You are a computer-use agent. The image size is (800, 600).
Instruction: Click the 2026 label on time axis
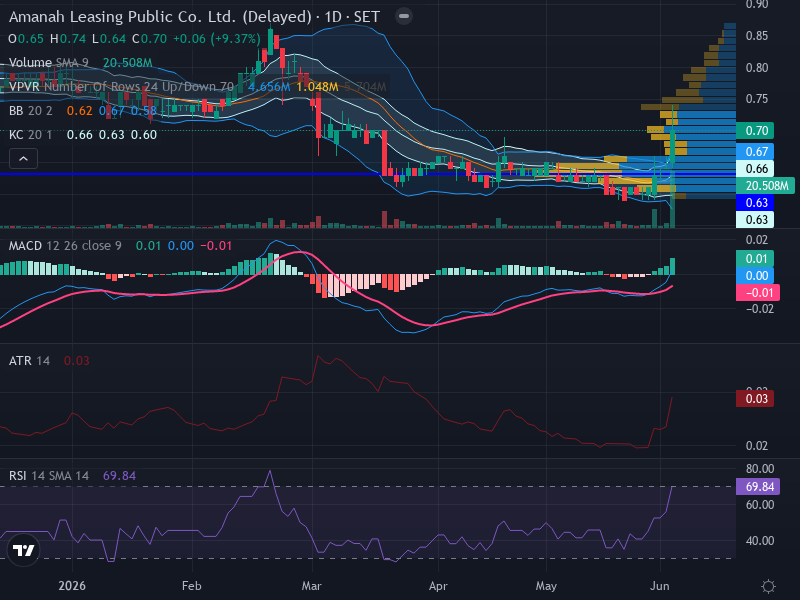pos(72,586)
